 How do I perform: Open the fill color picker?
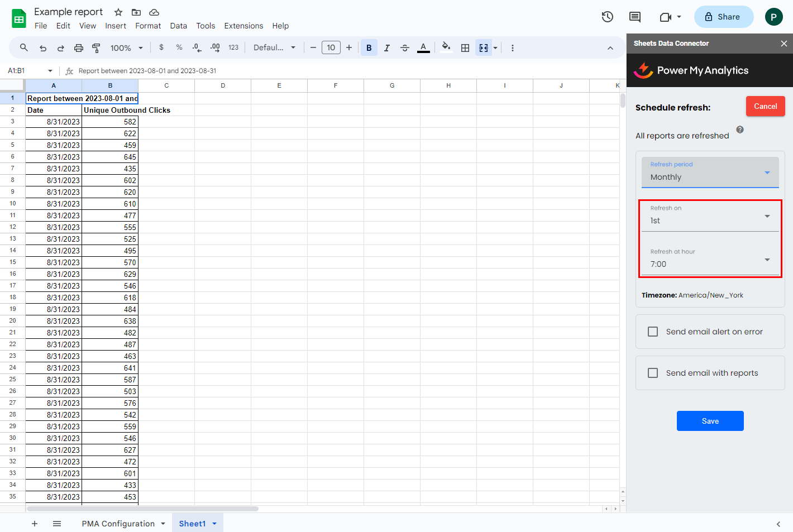pyautogui.click(x=446, y=48)
